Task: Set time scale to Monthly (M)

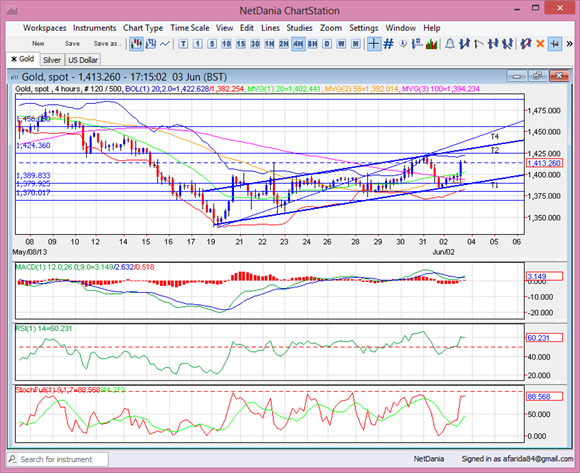Action: [x=356, y=44]
